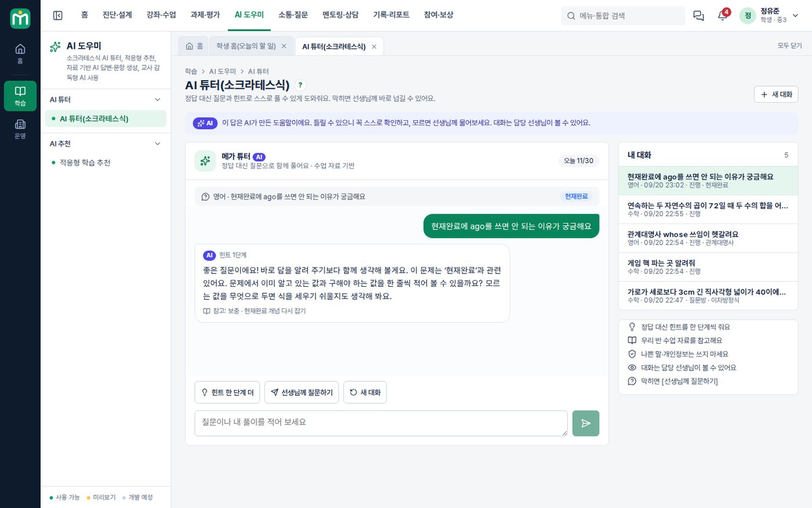Open the 진단·설계 top menu
Image resolution: width=812 pixels, height=508 pixels.
pos(117,15)
